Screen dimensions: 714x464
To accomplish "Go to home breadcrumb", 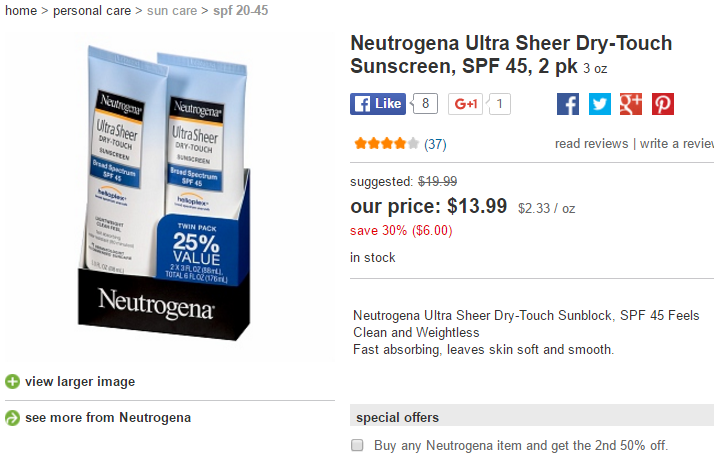I will pyautogui.click(x=21, y=10).
